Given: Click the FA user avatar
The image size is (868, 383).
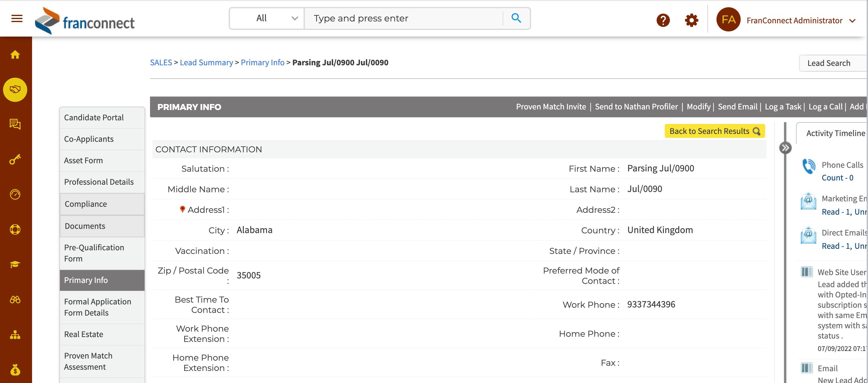Looking at the screenshot, I should (x=728, y=20).
